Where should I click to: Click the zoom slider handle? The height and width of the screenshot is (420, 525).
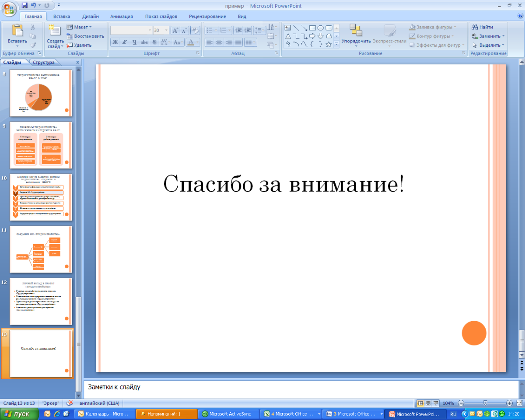point(485,403)
